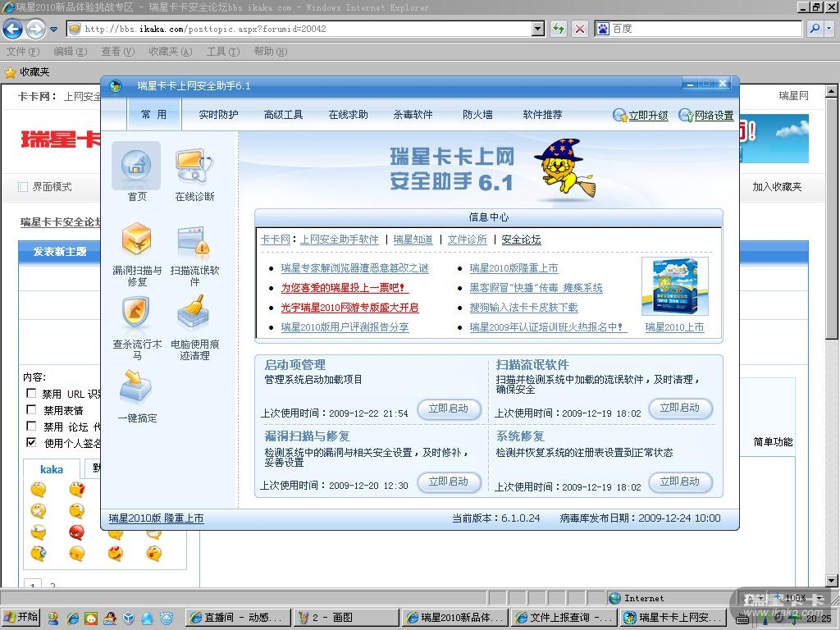Open the 收藏夹 menu in IE
The image size is (840, 630).
pos(171,52)
